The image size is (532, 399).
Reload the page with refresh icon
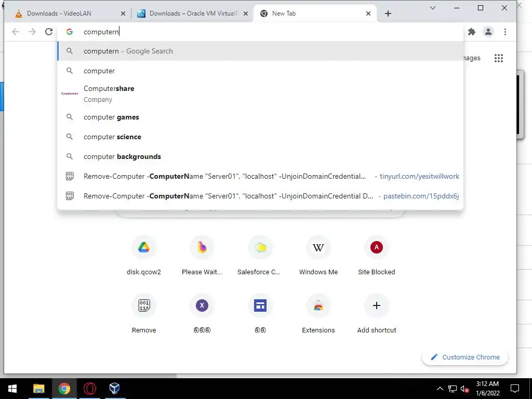point(49,32)
